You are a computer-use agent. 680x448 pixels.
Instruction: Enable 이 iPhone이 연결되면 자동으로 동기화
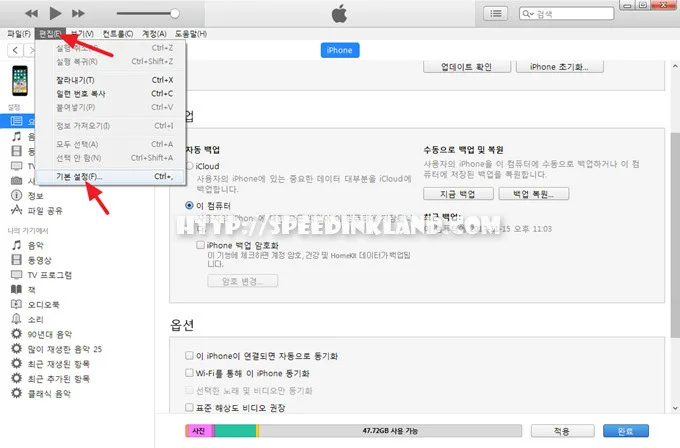click(x=189, y=356)
